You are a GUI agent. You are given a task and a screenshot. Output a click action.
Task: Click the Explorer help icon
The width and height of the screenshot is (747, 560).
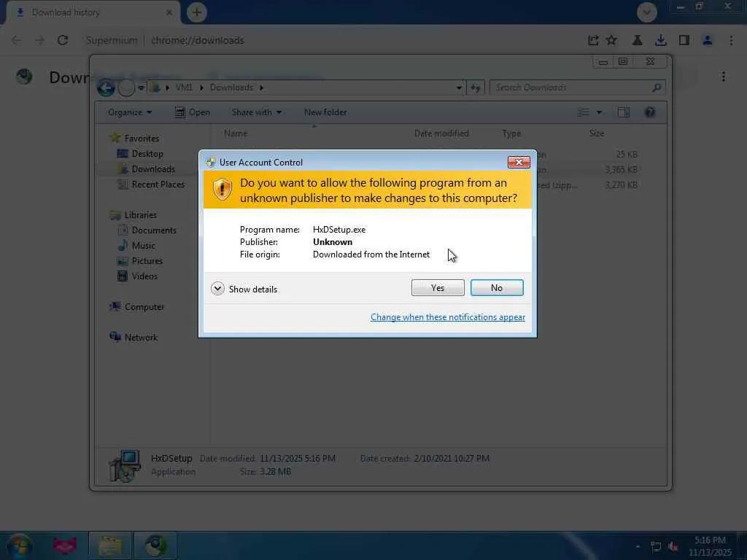click(650, 112)
